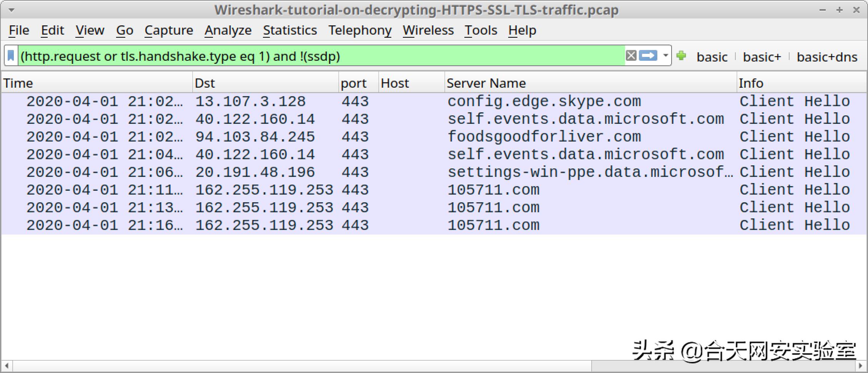Open the window menu at title bar left
The width and height of the screenshot is (868, 373).
point(11,10)
